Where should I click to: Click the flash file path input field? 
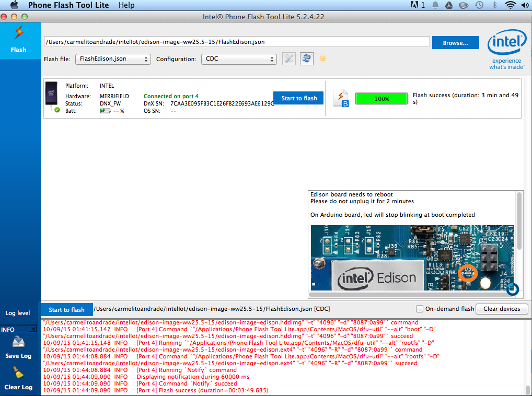(x=237, y=42)
